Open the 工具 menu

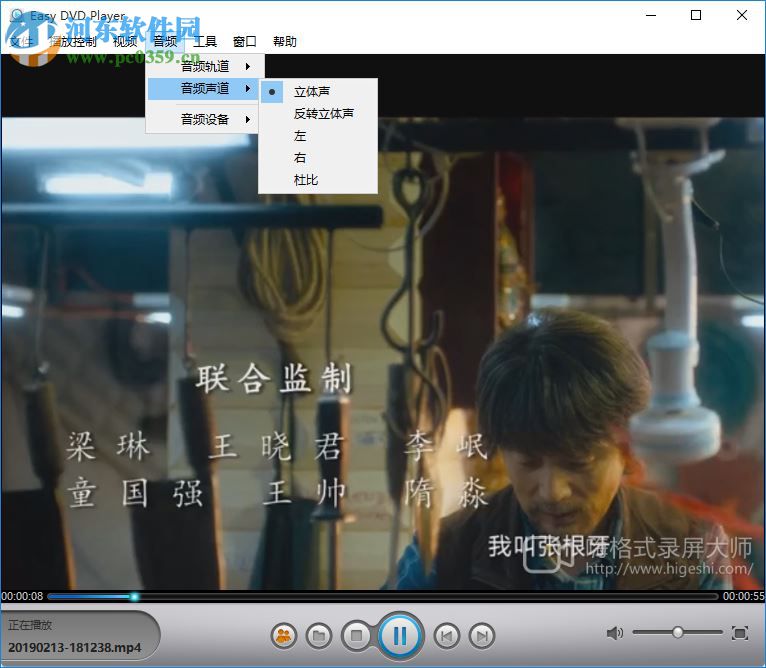[205, 42]
